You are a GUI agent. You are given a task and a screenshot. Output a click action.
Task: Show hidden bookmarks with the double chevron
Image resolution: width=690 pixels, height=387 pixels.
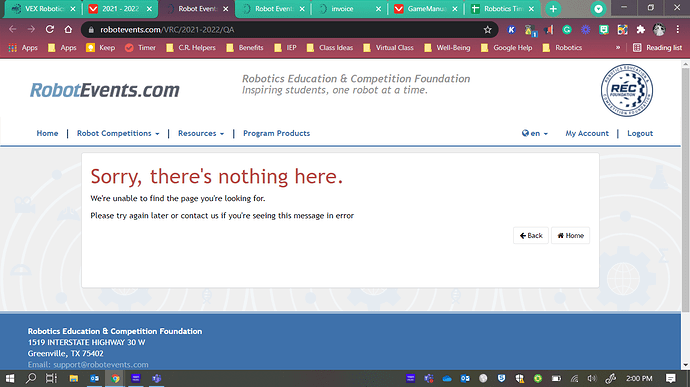click(x=618, y=48)
